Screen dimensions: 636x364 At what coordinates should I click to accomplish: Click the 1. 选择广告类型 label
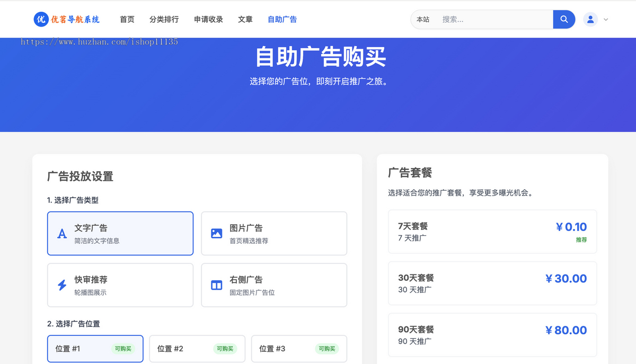[x=73, y=200]
